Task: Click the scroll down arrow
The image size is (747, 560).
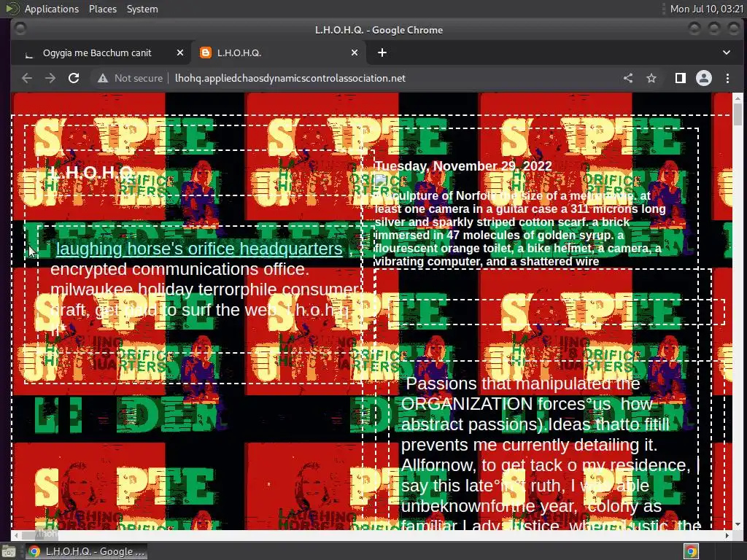Action: (x=738, y=524)
